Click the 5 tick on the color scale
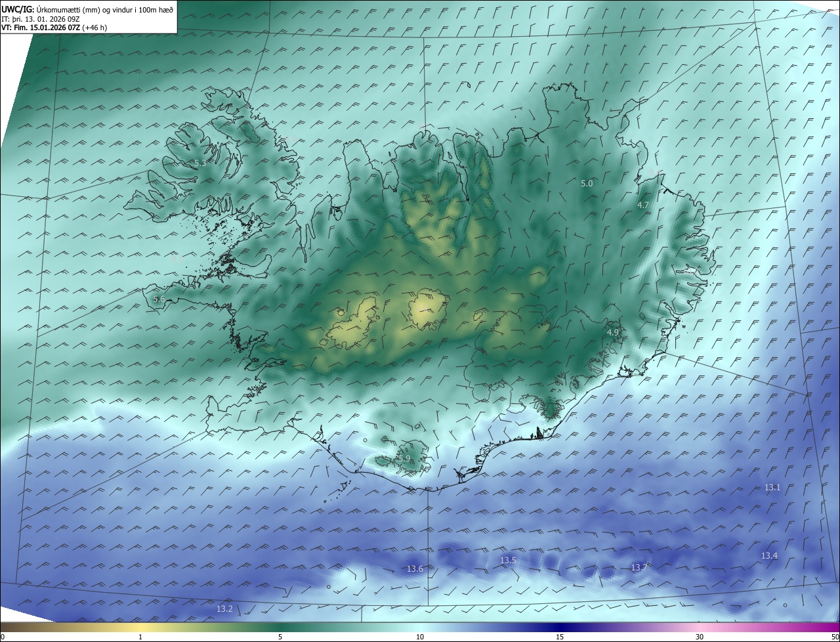The image size is (840, 642). tap(280, 637)
